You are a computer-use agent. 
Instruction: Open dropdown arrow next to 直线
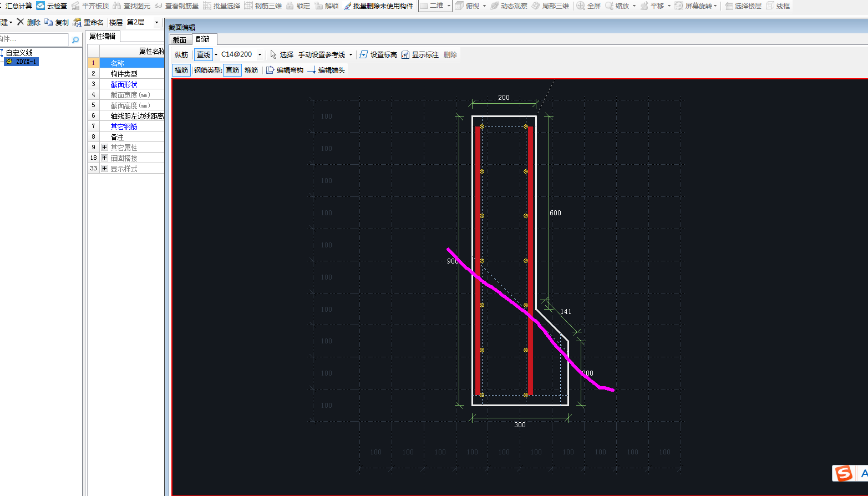[216, 55]
